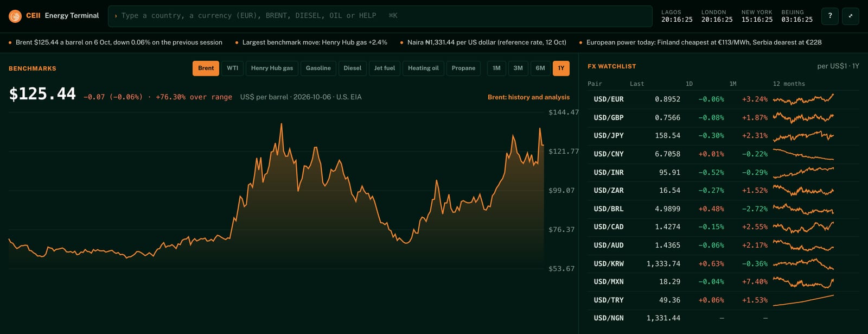This screenshot has width=868, height=334.
Task: Click the USD/CNY 12-month sparkline
Action: (x=803, y=154)
